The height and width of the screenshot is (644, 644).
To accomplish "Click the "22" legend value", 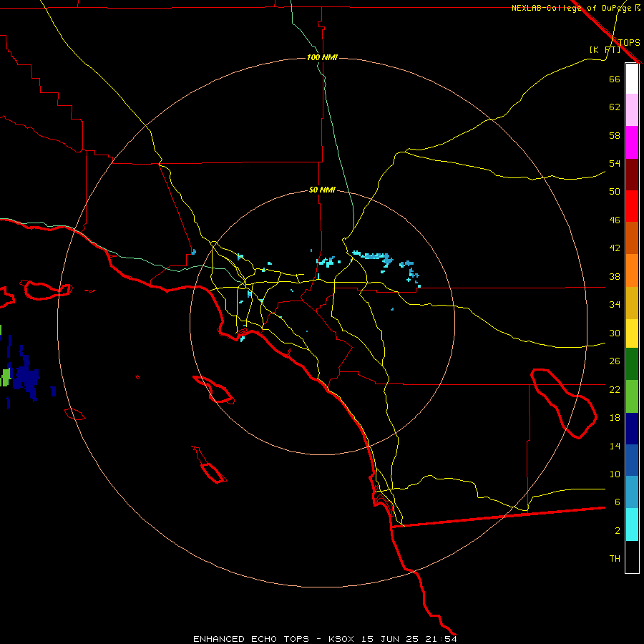I will 615,389.
